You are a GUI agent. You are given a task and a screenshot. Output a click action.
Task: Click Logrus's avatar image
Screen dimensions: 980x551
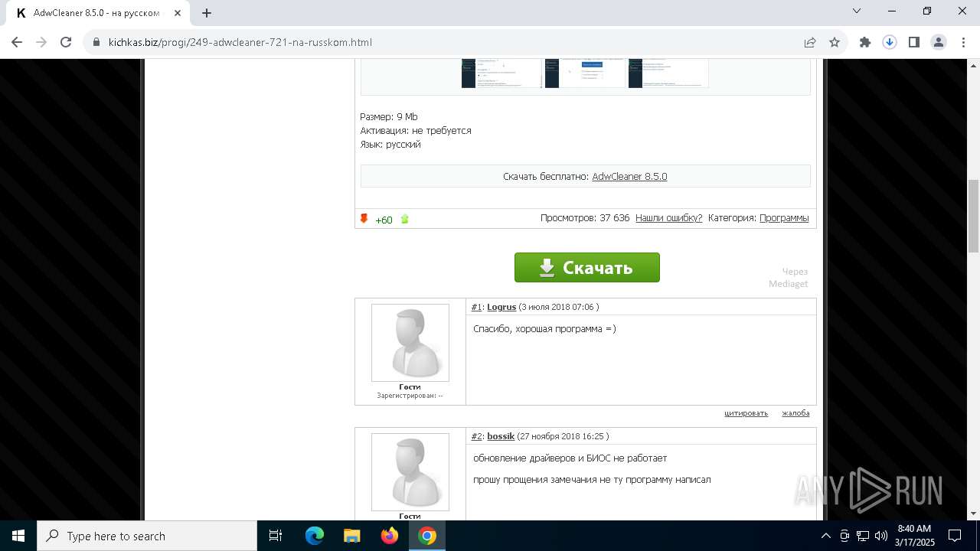click(410, 343)
